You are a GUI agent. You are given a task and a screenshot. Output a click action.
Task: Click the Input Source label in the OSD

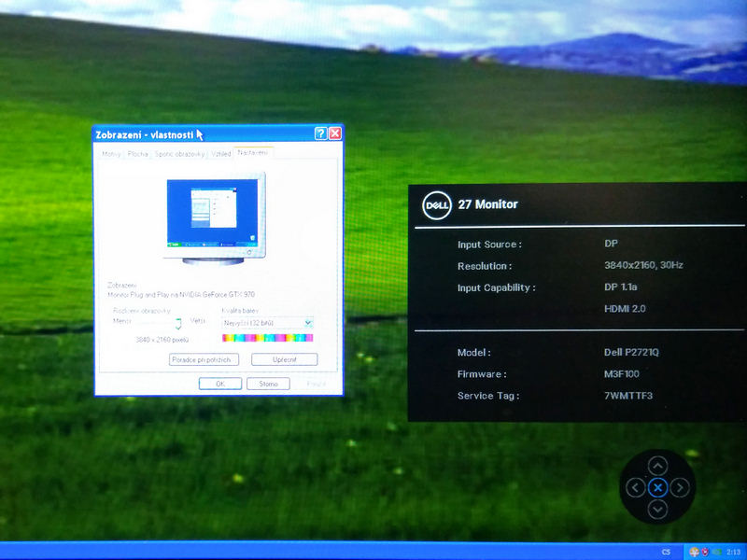pyautogui.click(x=489, y=245)
